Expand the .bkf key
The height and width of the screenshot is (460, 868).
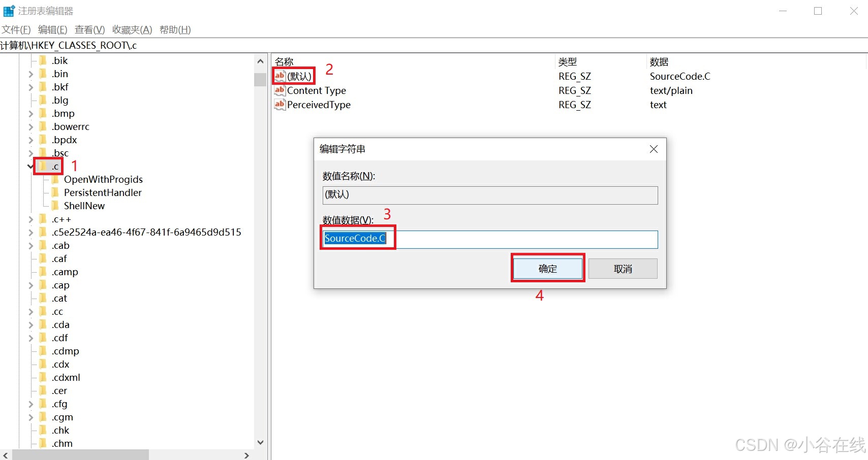click(30, 87)
